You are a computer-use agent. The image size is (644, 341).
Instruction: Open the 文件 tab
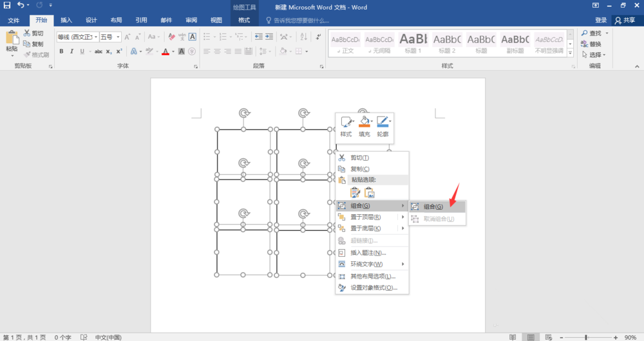(x=14, y=20)
